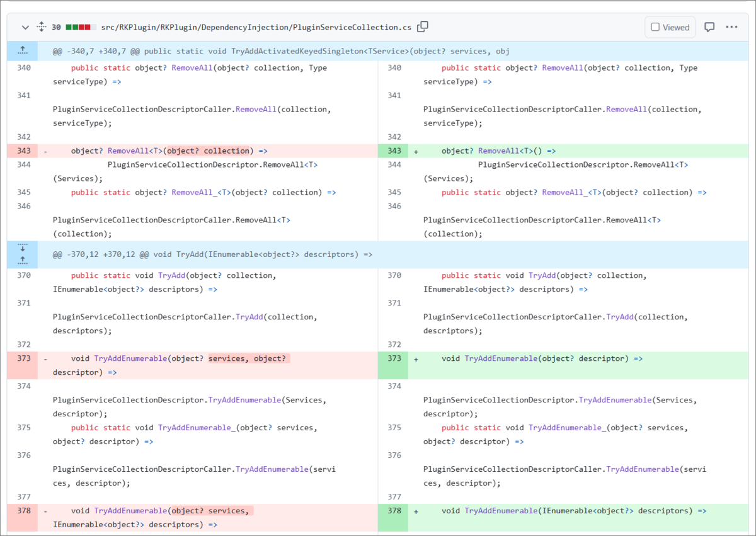Collapse the PluginServiceCollection.cs file diff
The height and width of the screenshot is (536, 756).
point(25,27)
